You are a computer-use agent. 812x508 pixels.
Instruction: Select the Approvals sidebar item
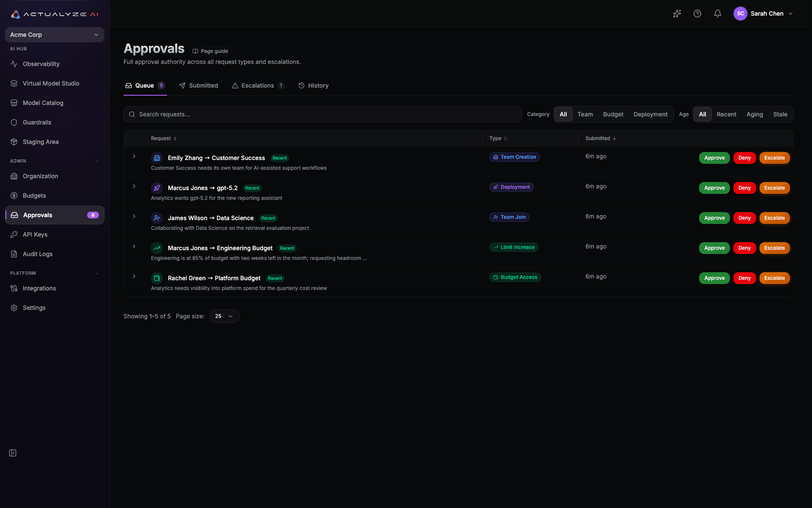55,215
